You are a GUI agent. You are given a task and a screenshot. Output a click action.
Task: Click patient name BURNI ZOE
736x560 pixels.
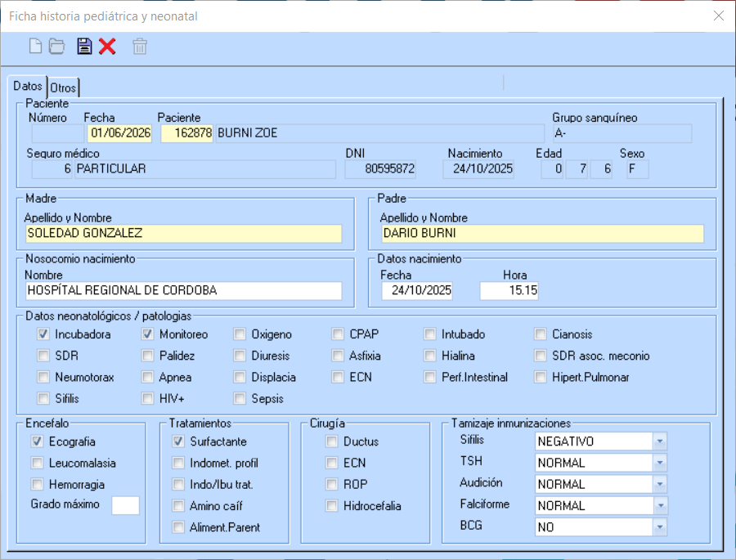[379, 132]
